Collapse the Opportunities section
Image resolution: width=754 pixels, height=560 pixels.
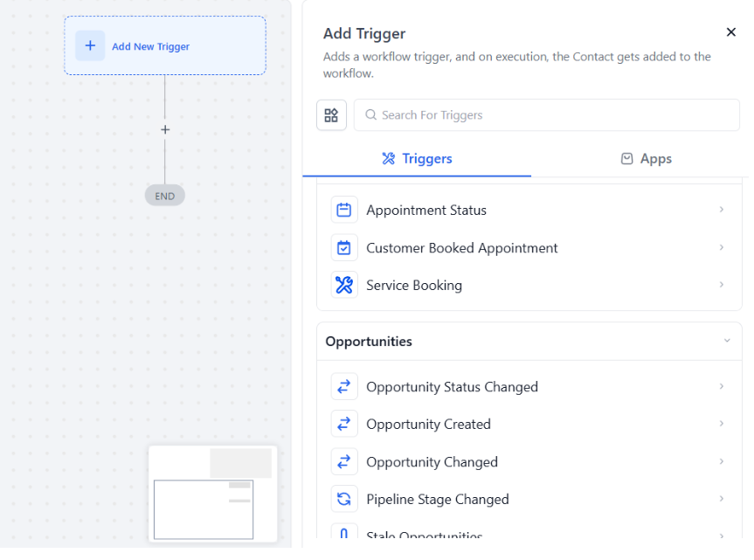[x=727, y=341]
